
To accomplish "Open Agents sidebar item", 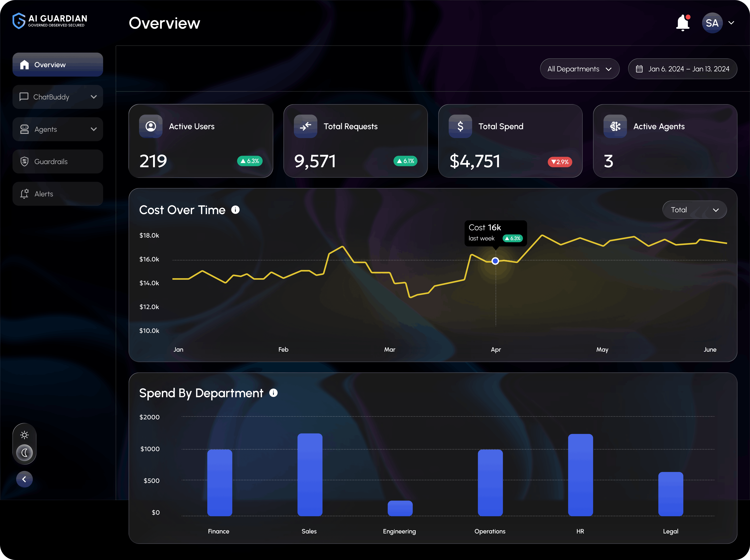I will click(x=58, y=129).
